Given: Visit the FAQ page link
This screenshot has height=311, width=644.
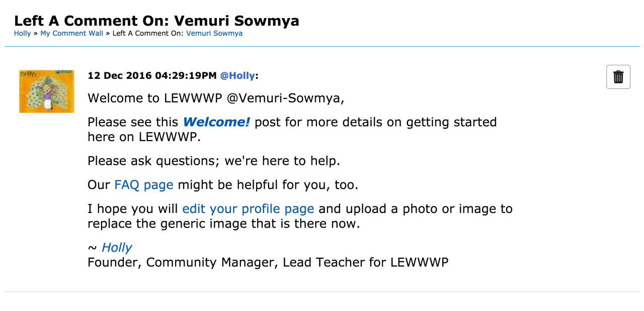Looking at the screenshot, I should [144, 185].
